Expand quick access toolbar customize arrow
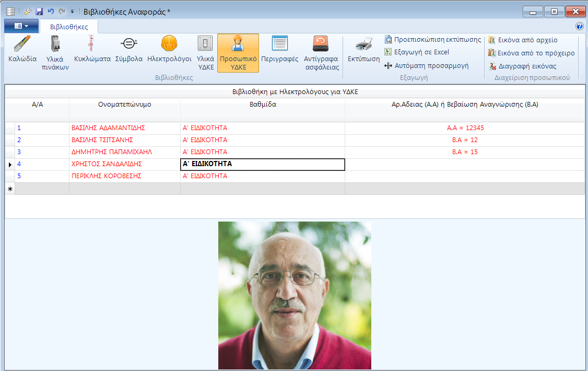Viewport: 588px width, 371px height. pyautogui.click(x=72, y=11)
